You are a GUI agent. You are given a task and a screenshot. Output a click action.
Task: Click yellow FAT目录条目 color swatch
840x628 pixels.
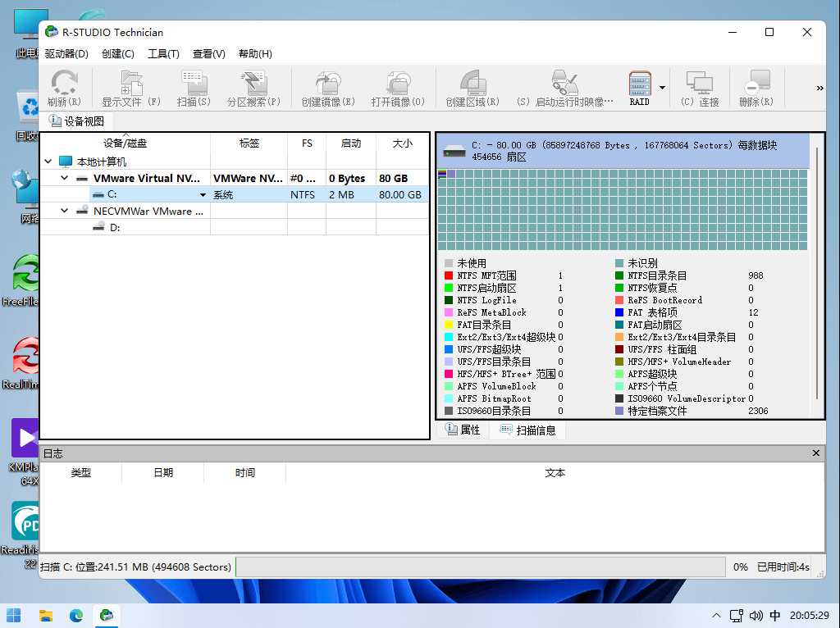(449, 325)
